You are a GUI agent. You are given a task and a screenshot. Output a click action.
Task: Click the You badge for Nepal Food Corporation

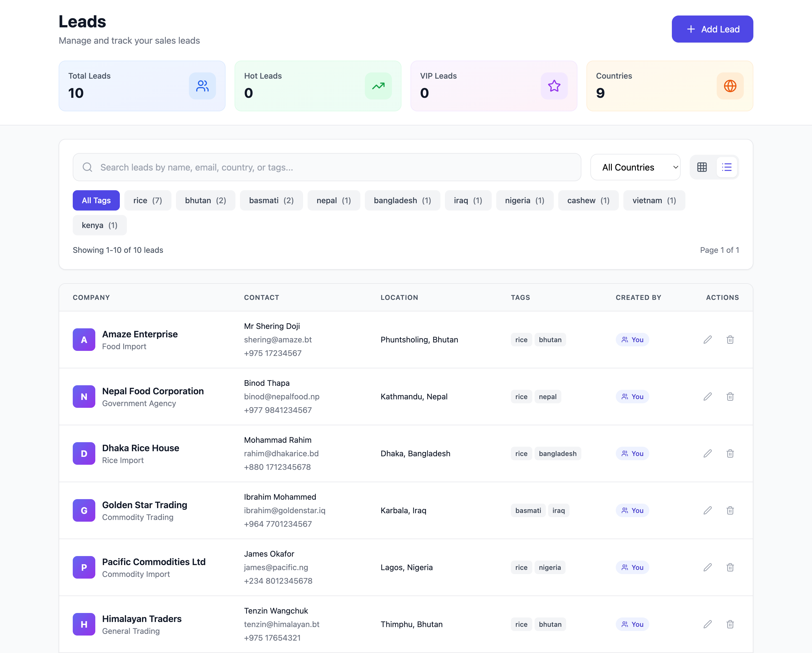632,396
